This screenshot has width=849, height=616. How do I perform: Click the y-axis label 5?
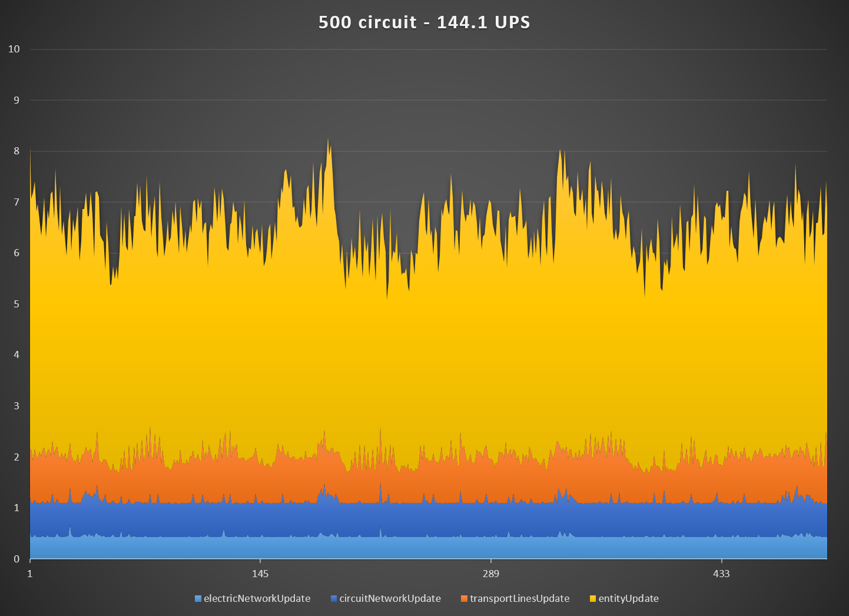[17, 304]
